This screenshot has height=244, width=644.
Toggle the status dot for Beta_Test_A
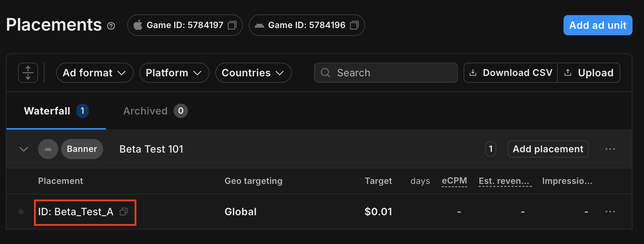point(21,212)
